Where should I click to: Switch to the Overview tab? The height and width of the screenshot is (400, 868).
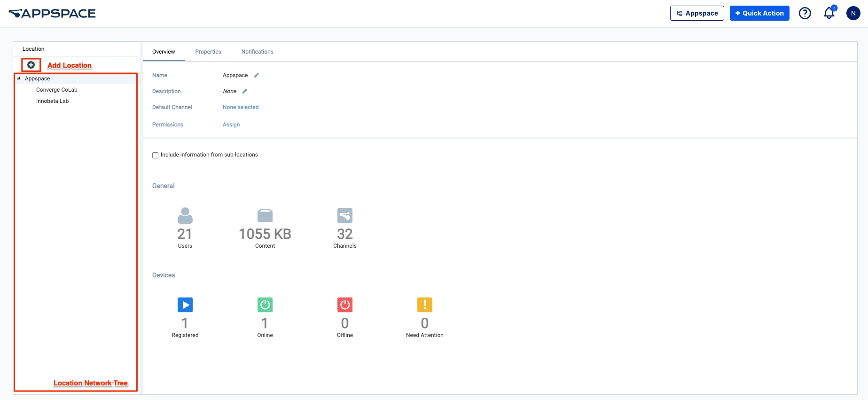(x=164, y=52)
